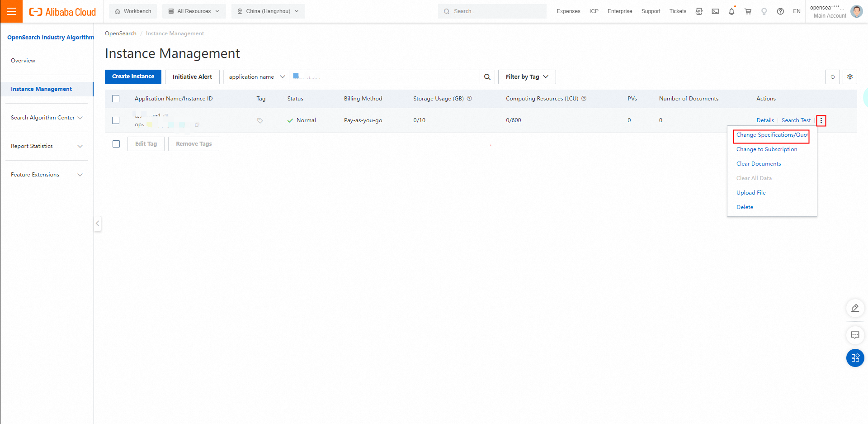868x424 pixels.
Task: Focus the instance name search input
Action: click(x=384, y=77)
